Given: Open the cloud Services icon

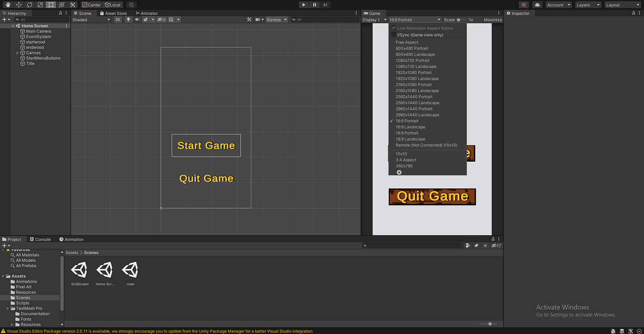Looking at the screenshot, I should point(537,5).
